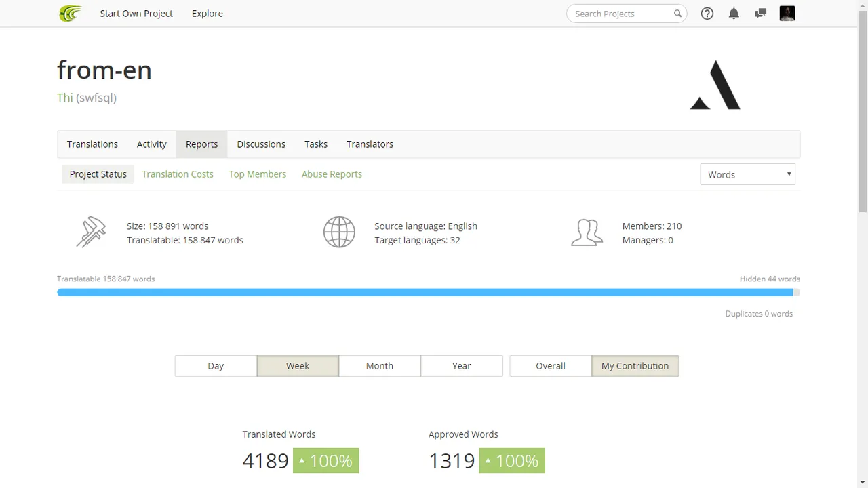Screen dimensions: 868x488
Task: Click 'Duplicates 0 words' label
Action: tap(759, 314)
